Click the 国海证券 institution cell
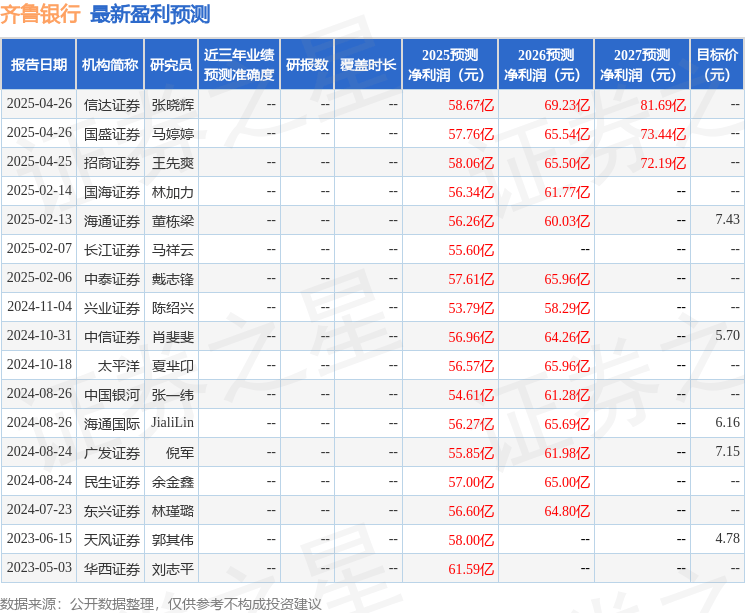Image resolution: width=745 pixels, height=613 pixels. coord(112,192)
